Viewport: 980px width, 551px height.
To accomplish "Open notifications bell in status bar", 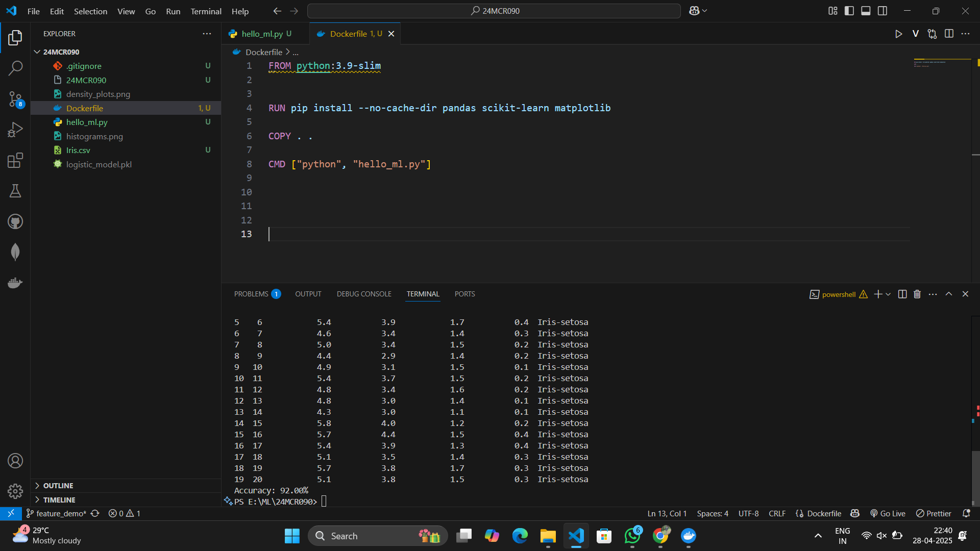I will pyautogui.click(x=966, y=513).
